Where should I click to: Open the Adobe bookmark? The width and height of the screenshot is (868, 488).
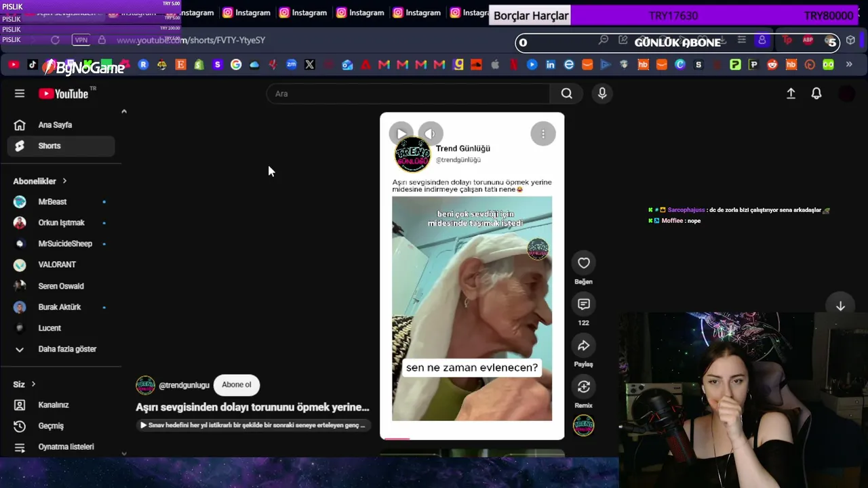(366, 64)
